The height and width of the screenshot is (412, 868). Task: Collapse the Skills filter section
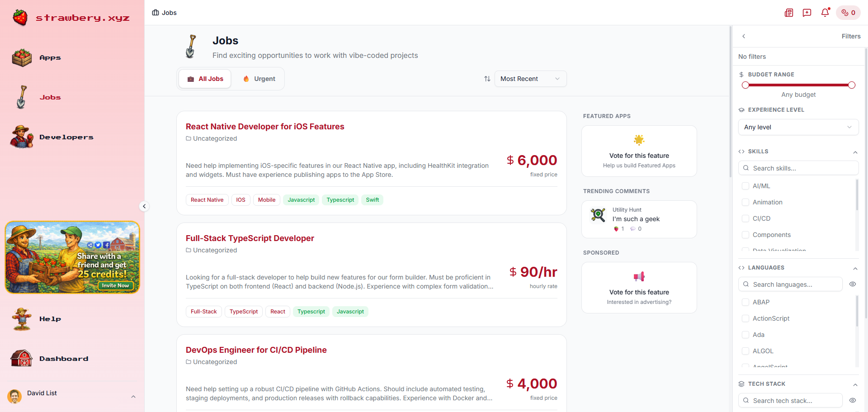click(855, 152)
